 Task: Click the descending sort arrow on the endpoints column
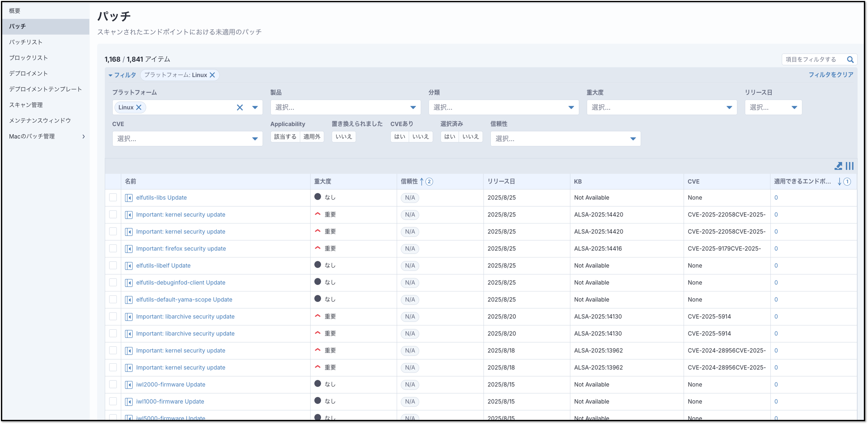pos(839,182)
